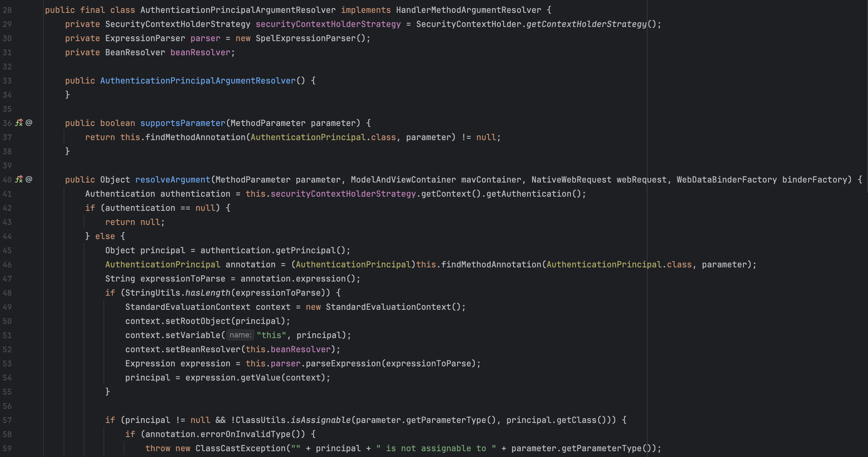Click the beanResolver field declaration on line 31
This screenshot has height=457, width=868.
[200, 52]
